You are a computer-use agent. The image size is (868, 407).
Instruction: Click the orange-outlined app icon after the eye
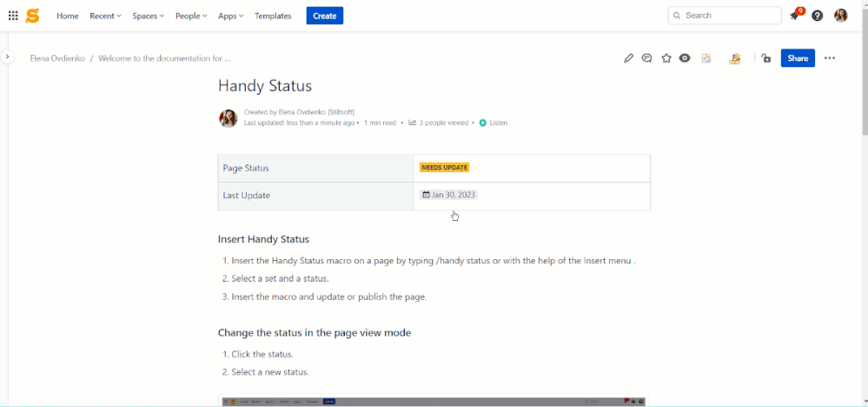point(706,58)
